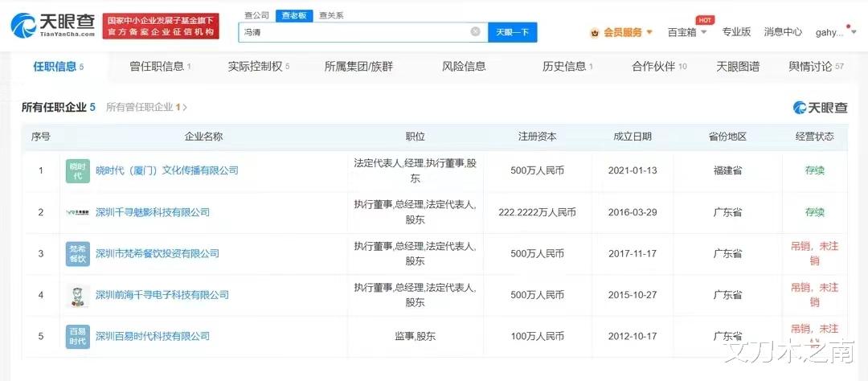The width and height of the screenshot is (868, 381).
Task: Select the 所有任职企业 heading filter
Action: pyautogui.click(x=58, y=108)
